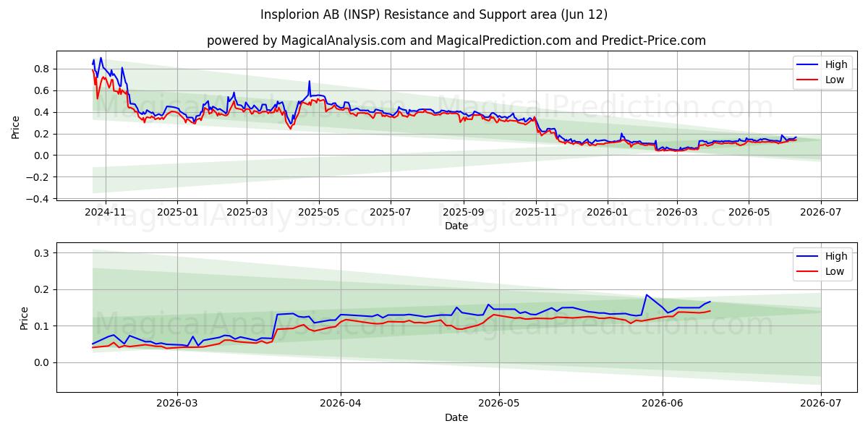
Task: Click the '2026-01' x-axis label in top chart
Action: (x=607, y=213)
